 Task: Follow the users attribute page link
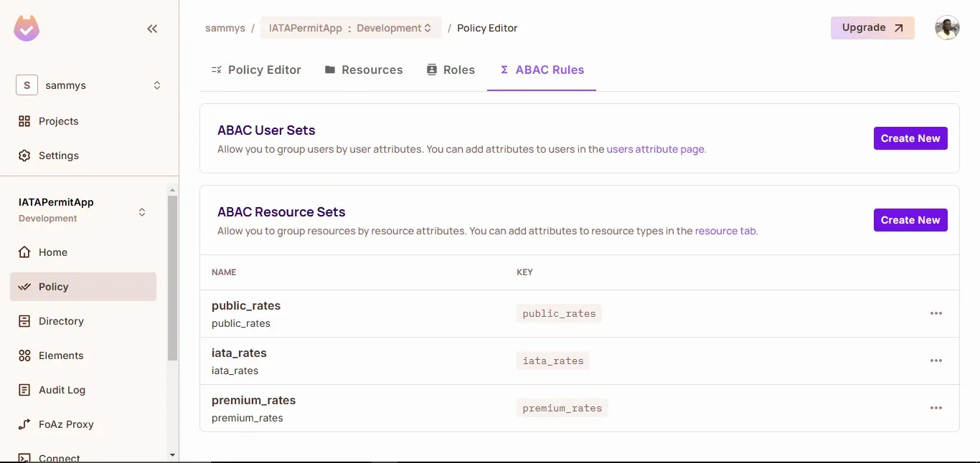coord(655,149)
